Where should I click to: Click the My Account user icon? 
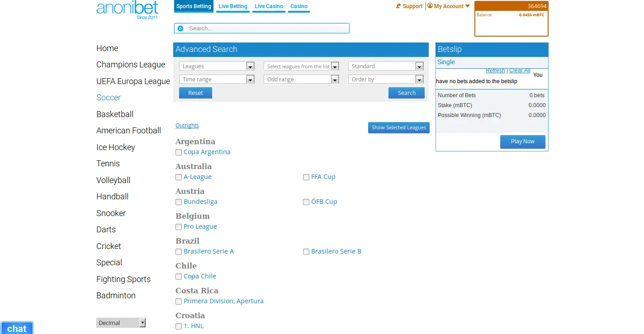pyautogui.click(x=430, y=6)
